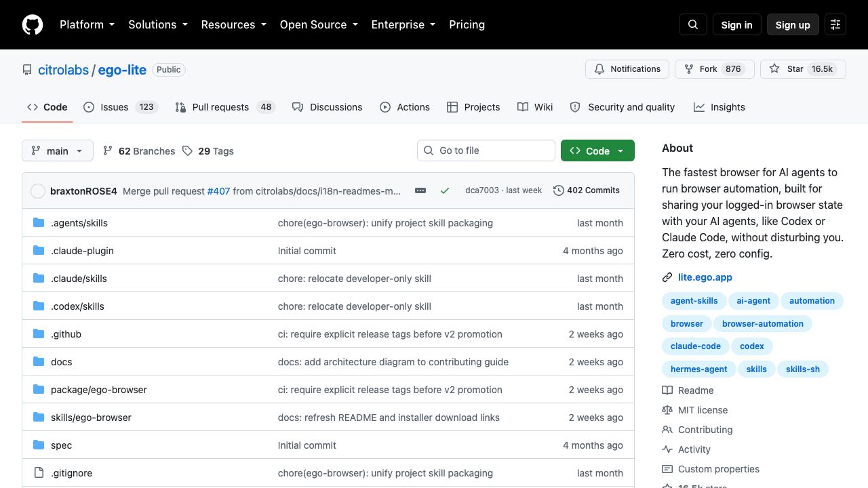Expand commit message ellipsis button
Viewport: 868px width, 488px height.
[x=420, y=190]
